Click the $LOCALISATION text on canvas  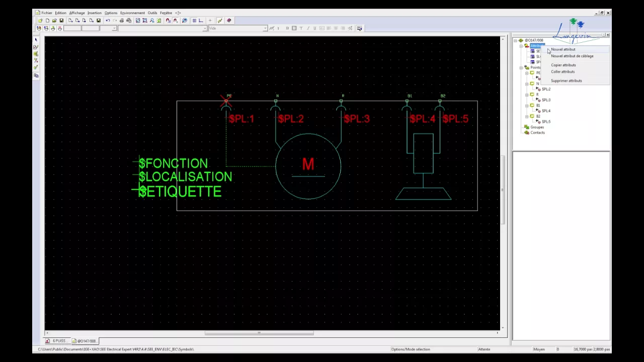point(185,176)
